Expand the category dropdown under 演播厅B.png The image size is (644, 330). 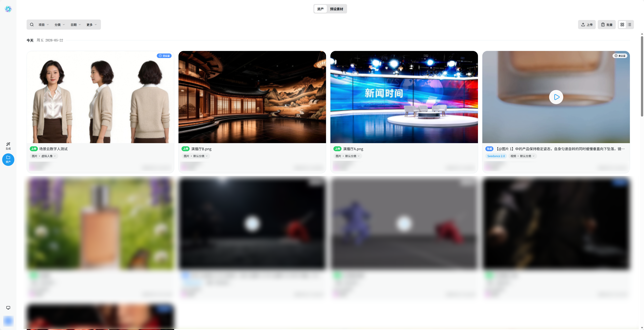(196, 156)
